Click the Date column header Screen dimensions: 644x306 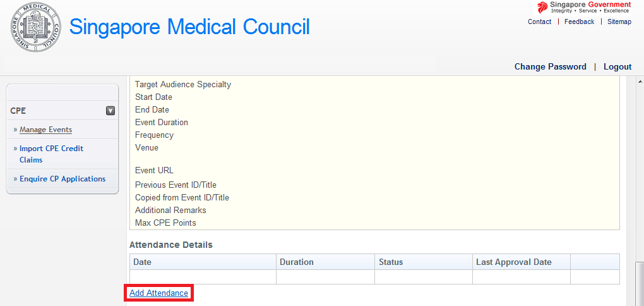[143, 262]
